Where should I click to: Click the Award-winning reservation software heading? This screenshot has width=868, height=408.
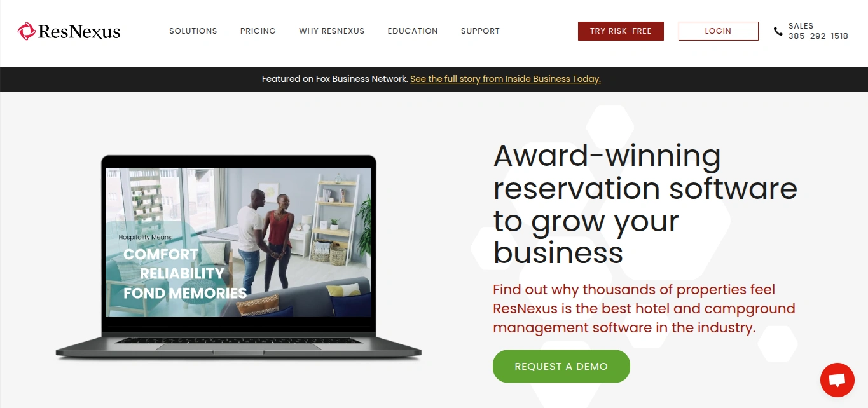pyautogui.click(x=645, y=204)
